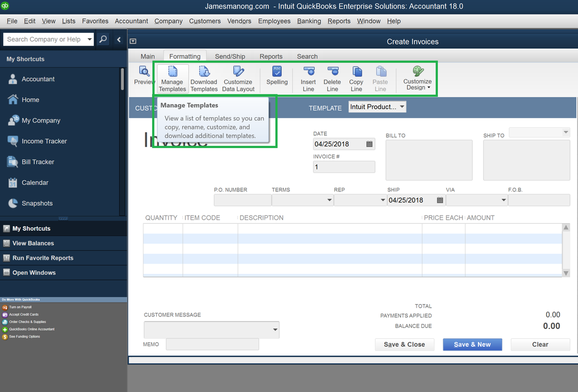
Task: Click the Delete Line icon
Action: 332,77
